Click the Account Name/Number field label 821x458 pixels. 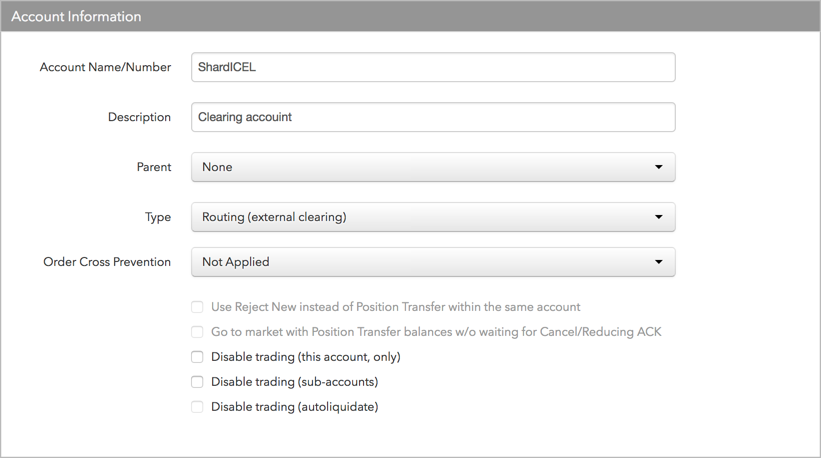[105, 67]
